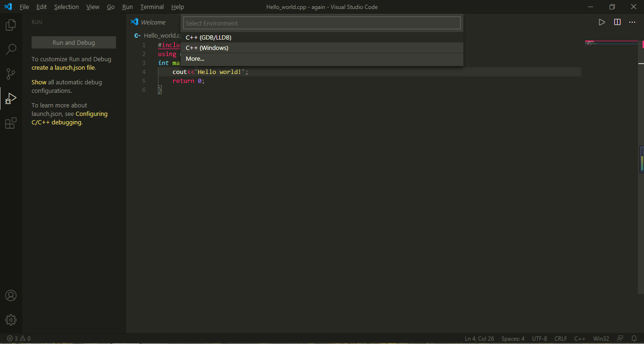Open the notifications bell icon
Image resolution: width=644 pixels, height=344 pixels.
(634, 338)
